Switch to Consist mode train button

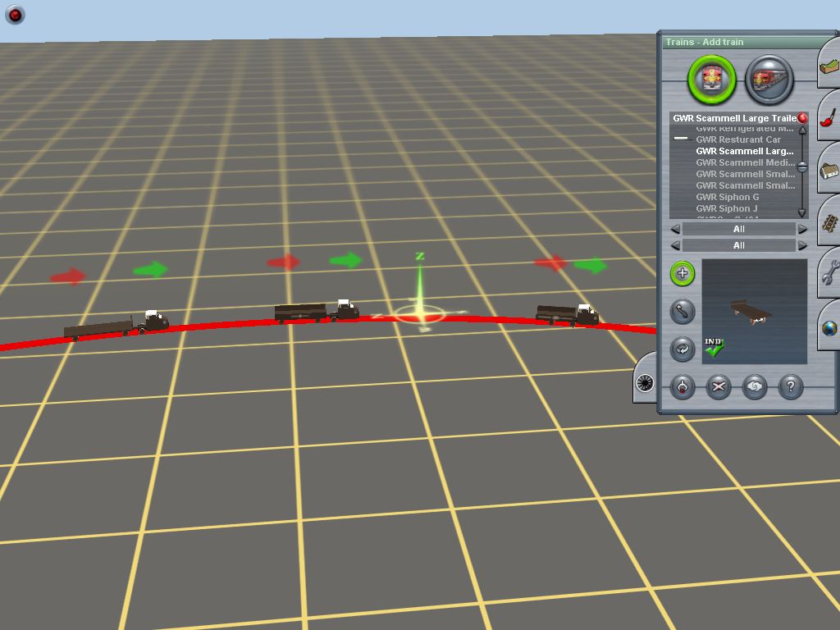pos(769,80)
